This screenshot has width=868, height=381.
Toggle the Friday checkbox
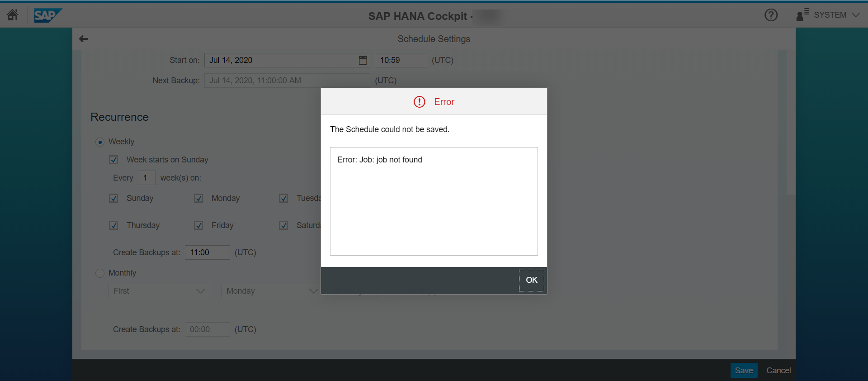(198, 225)
